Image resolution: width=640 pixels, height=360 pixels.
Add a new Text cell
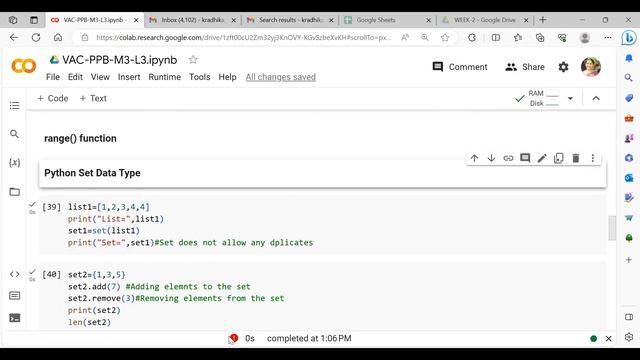click(93, 98)
